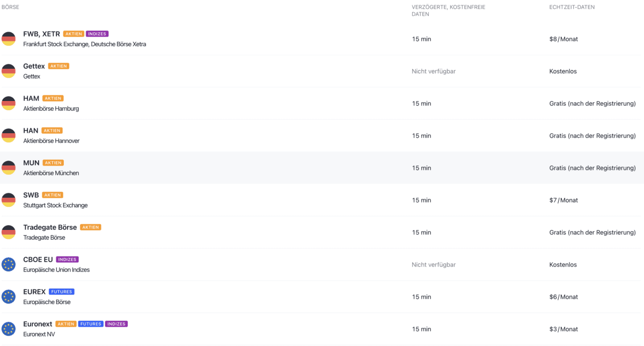Image resolution: width=644 pixels, height=346 pixels.
Task: Select the Börse column header
Action: pos(11,8)
